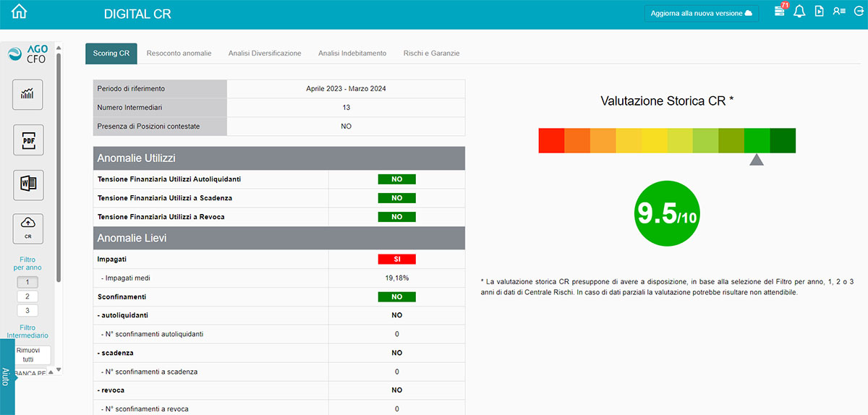Click the logout icon
This screenshot has height=415, width=868.
[859, 12]
